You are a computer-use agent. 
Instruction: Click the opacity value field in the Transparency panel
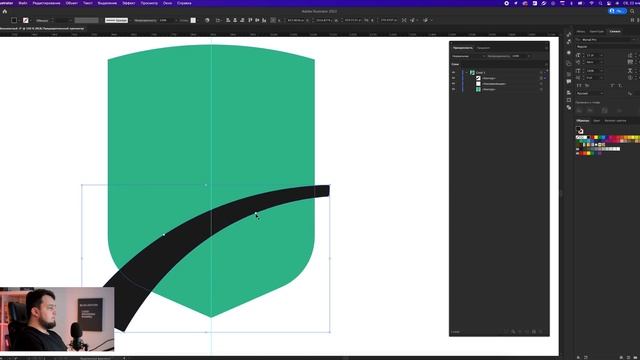[520, 56]
